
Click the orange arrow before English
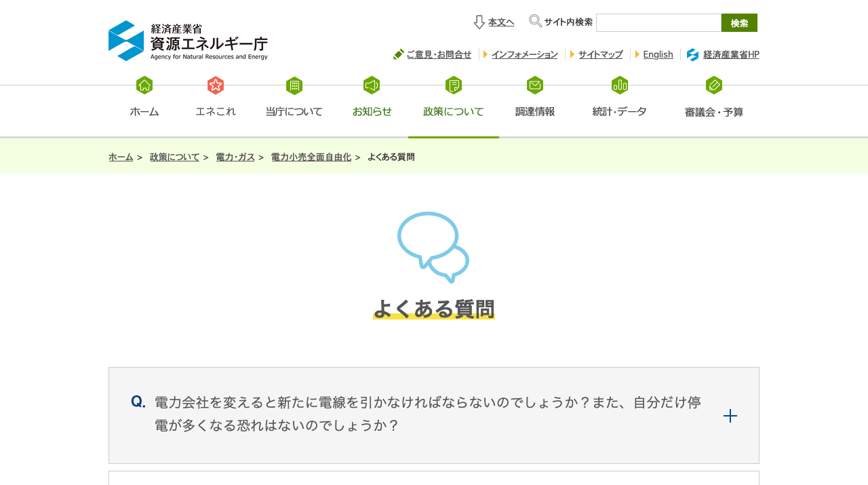(x=637, y=54)
